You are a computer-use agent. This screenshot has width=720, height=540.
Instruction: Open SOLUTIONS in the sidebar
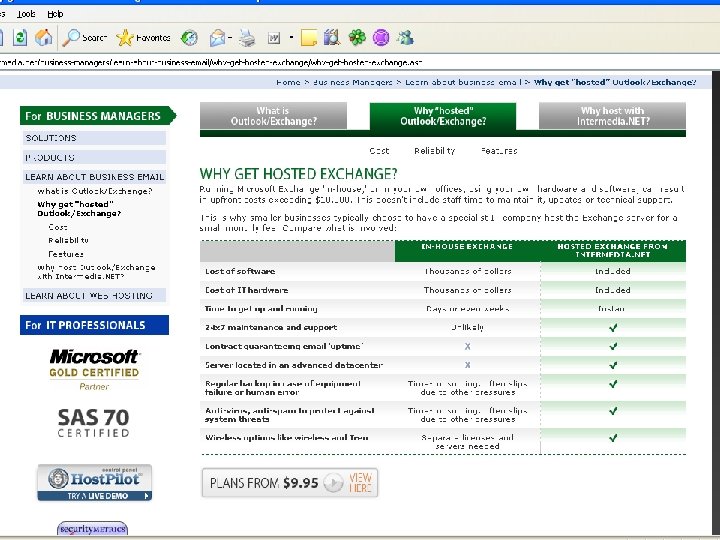(x=94, y=138)
